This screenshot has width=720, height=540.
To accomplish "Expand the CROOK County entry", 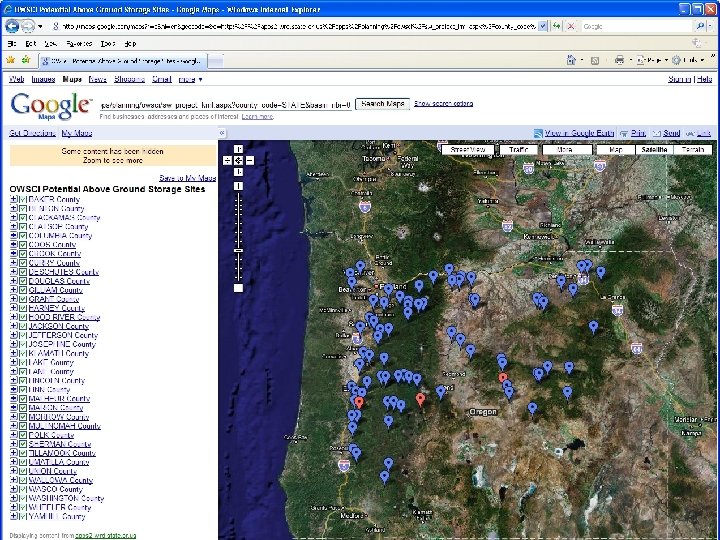I will [14, 253].
